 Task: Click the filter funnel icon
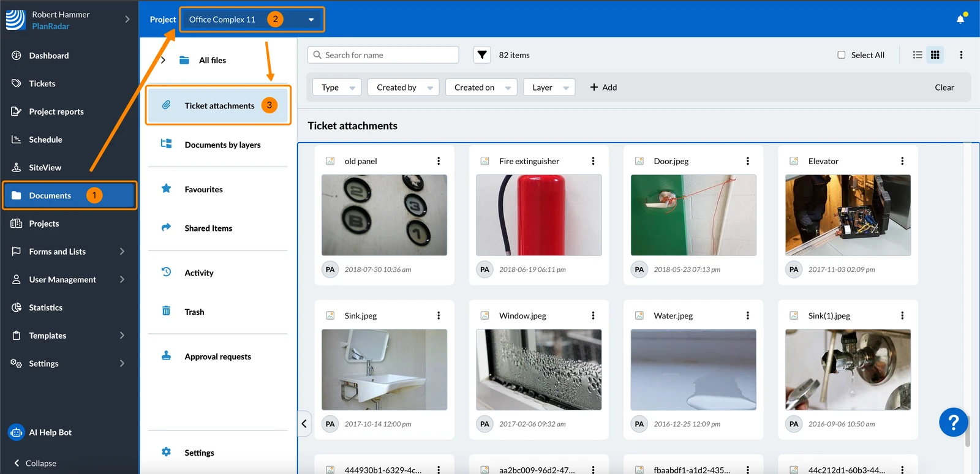[x=482, y=55]
